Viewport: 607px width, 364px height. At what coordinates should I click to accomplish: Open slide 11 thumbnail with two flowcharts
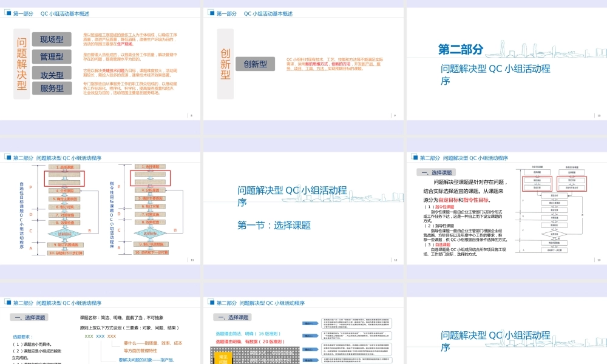(100, 208)
